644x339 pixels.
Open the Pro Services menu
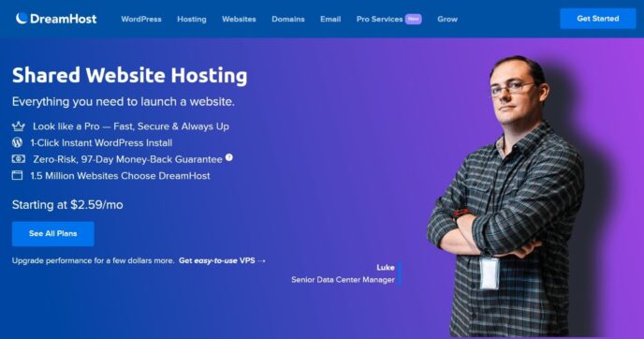(379, 20)
